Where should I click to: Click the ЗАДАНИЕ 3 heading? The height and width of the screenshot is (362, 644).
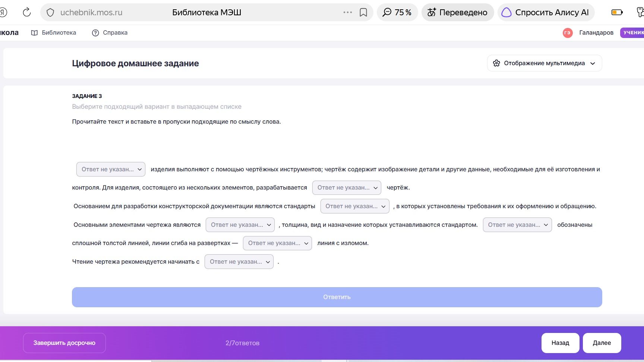click(x=87, y=96)
